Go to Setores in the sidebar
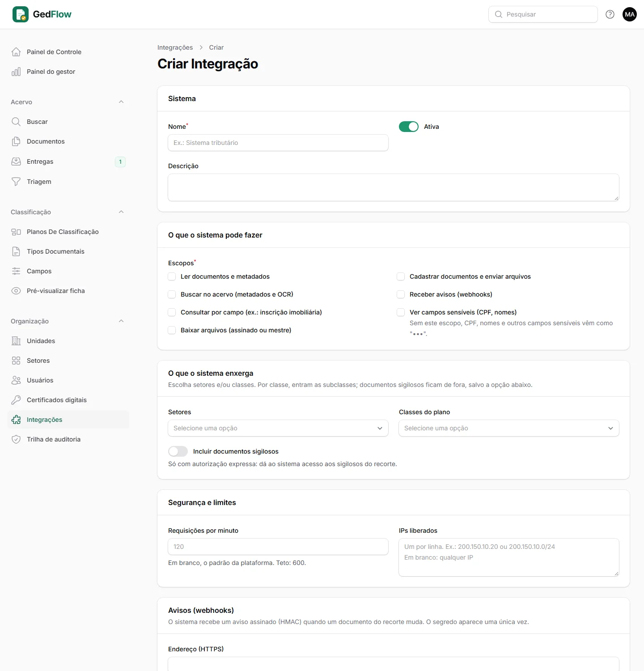 point(68,361)
